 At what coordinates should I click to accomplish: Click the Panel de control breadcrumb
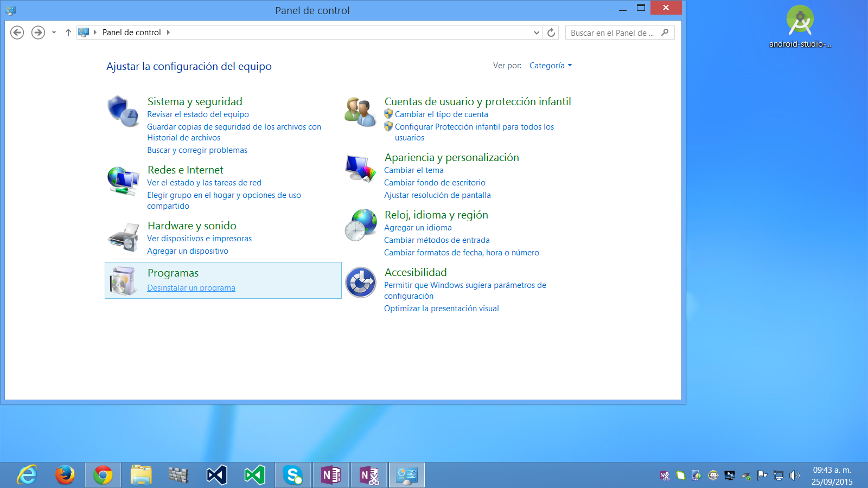131,33
